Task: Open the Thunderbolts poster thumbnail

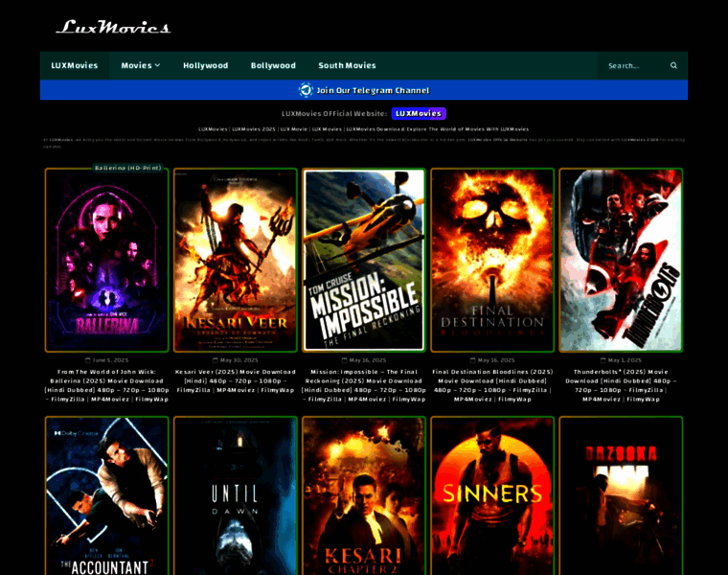Action: pyautogui.click(x=622, y=260)
